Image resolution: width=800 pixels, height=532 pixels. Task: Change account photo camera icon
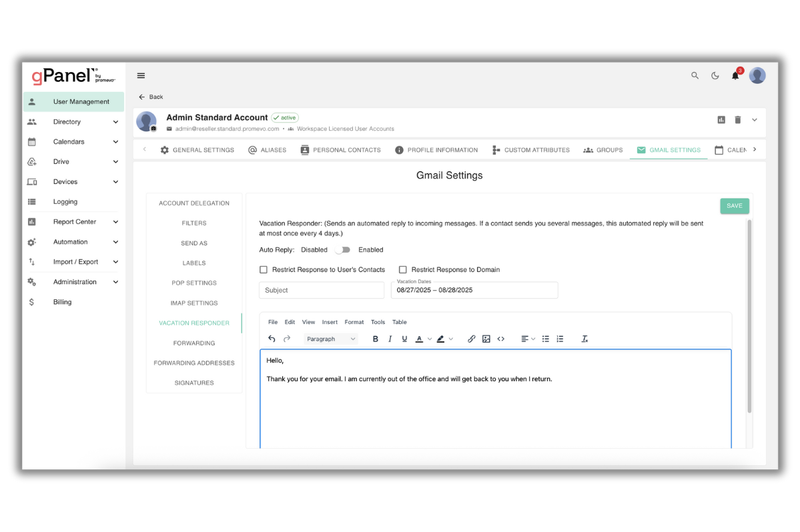[x=153, y=129]
